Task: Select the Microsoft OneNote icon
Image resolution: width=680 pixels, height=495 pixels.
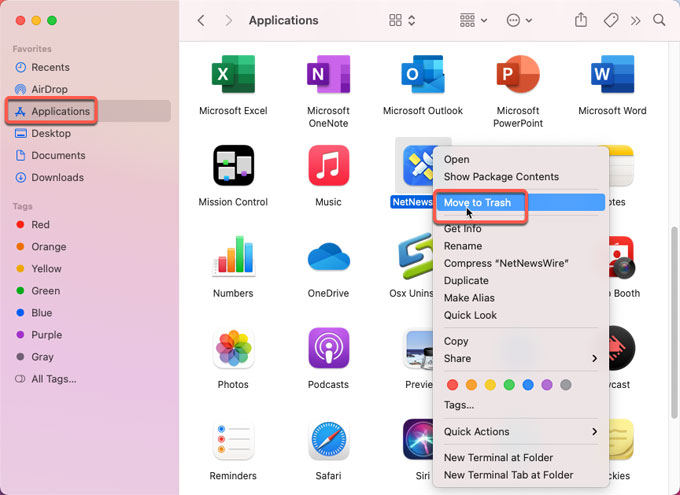Action: click(x=328, y=74)
